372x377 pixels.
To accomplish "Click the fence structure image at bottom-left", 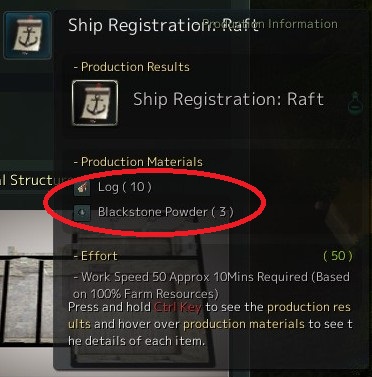I will (x=27, y=289).
